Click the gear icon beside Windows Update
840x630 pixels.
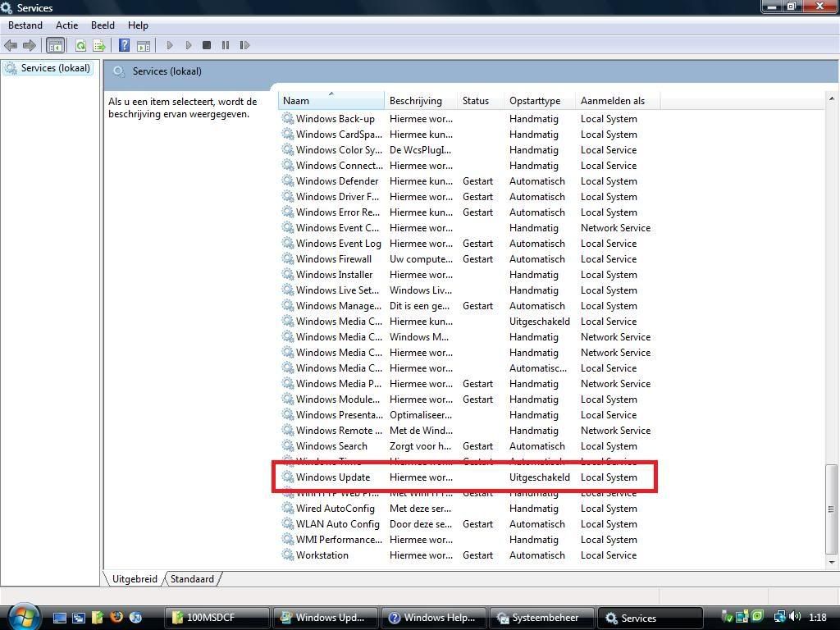[288, 477]
